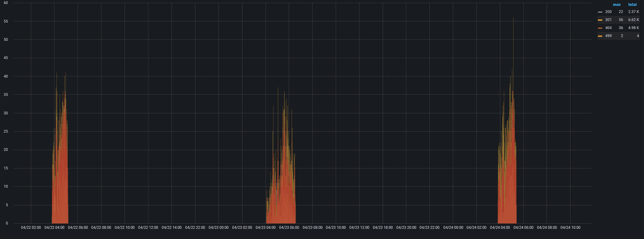Image resolution: width=644 pixels, height=239 pixels.
Task: Sort the legend by max column
Action: pyautogui.click(x=616, y=5)
